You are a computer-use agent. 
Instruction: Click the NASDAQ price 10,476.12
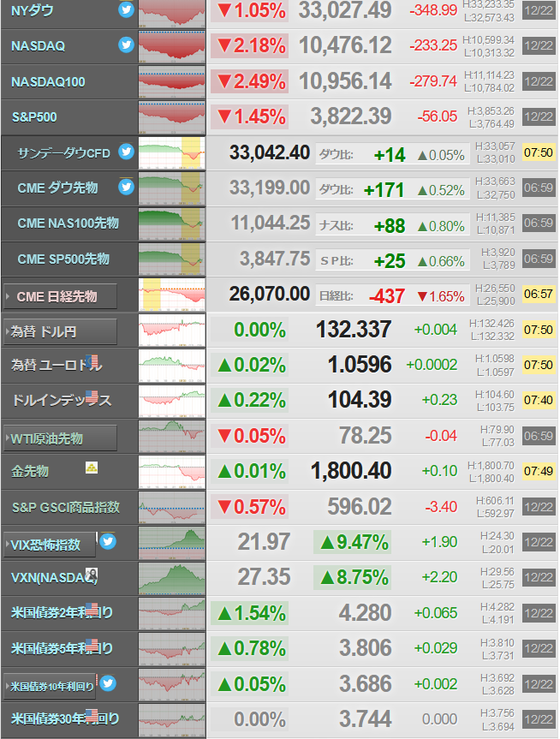click(345, 45)
